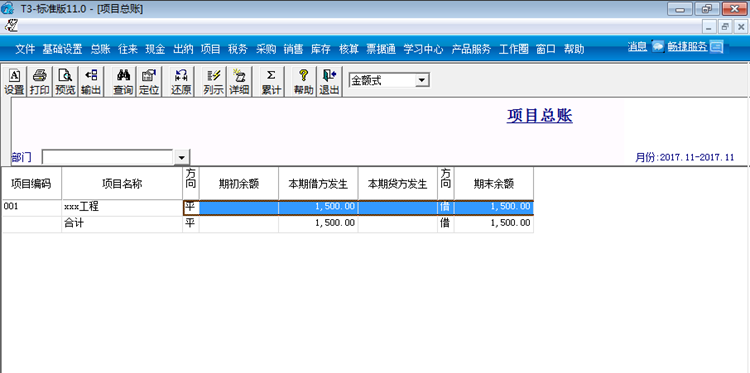This screenshot has width=750, height=373.
Task: Click the 输出 export icon
Action: click(x=91, y=81)
